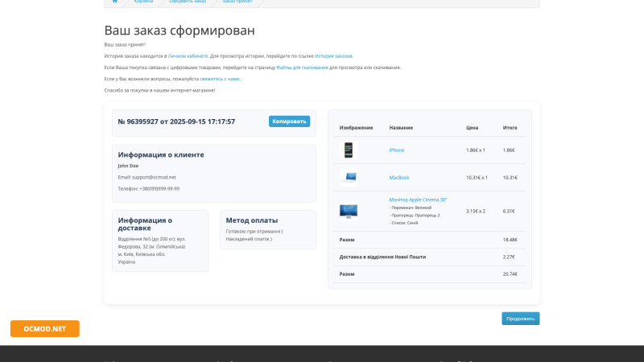Viewport: 644px width, 362px height.
Task: Open the Apple Cinema monitor thumbnail
Action: 349,212
